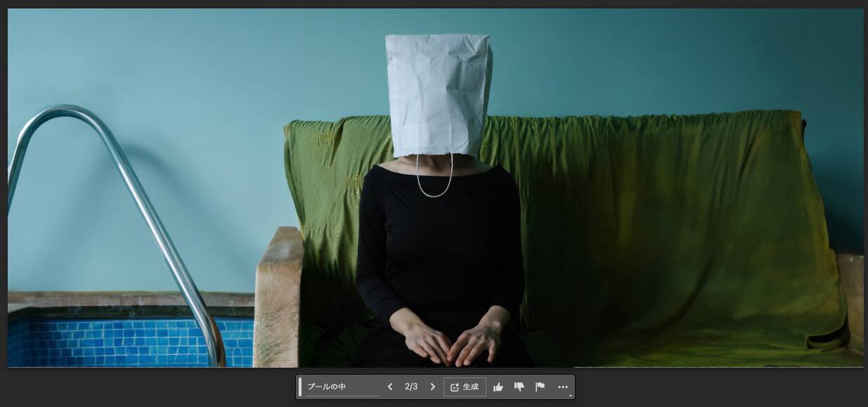
Task: Rate the result with thumbs up
Action: [498, 387]
